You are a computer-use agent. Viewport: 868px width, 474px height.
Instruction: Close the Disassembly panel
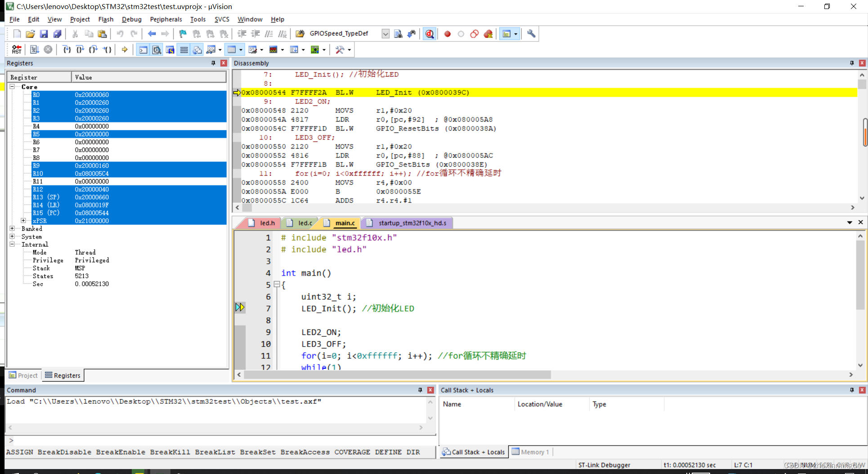[862, 63]
